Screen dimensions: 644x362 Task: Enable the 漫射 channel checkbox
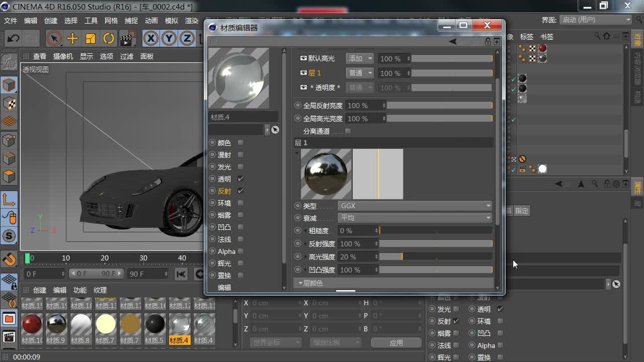240,155
